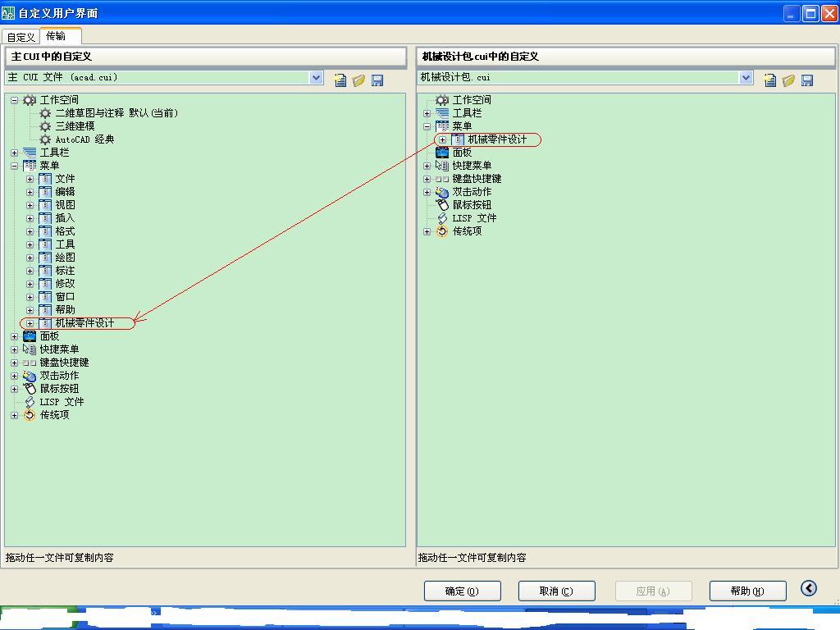Click 工具栏 icon in right tree
Screen dimensions: 840x630
click(x=442, y=113)
